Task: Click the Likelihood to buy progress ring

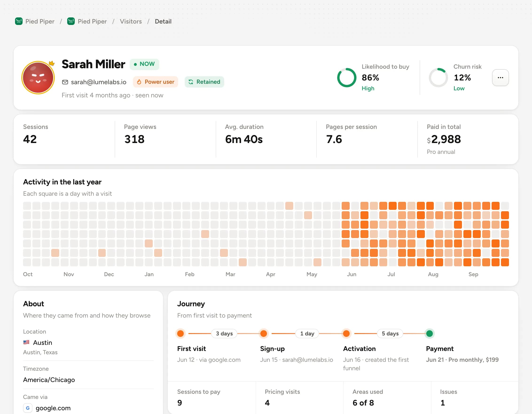Action: tap(347, 78)
